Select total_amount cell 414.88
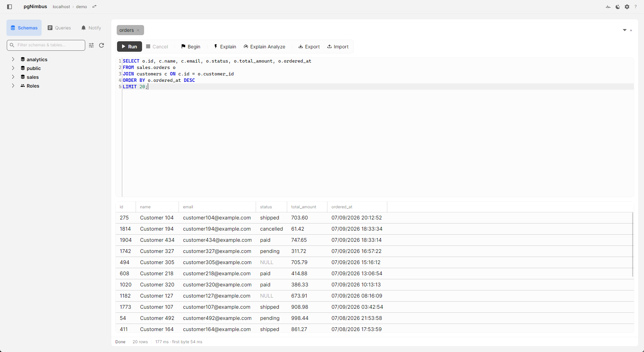Image resolution: width=644 pixels, height=352 pixels. coord(307,274)
